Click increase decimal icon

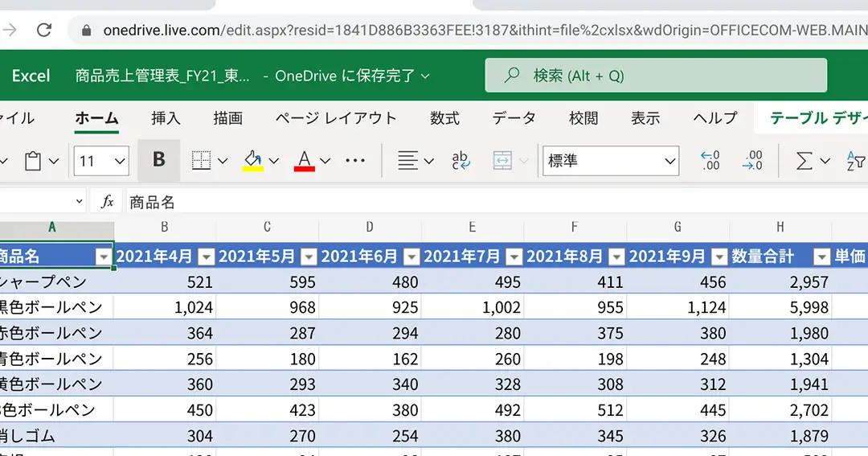(x=710, y=161)
